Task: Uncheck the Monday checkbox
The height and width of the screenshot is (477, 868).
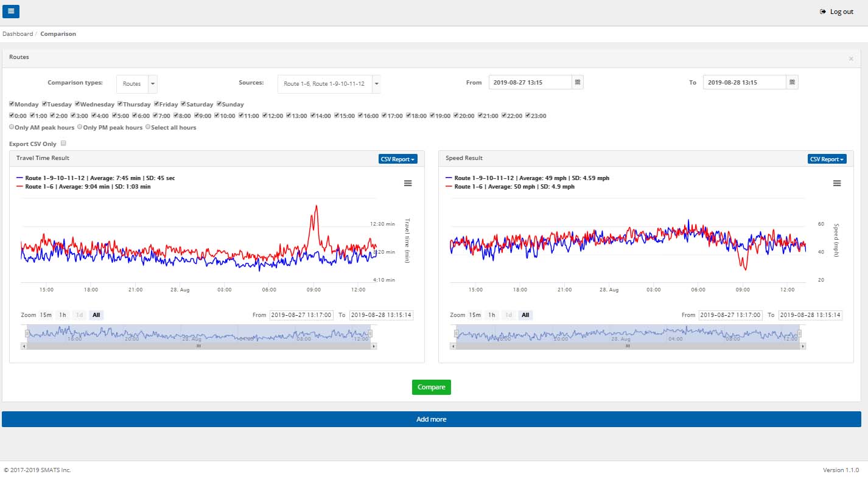Action: [x=12, y=104]
